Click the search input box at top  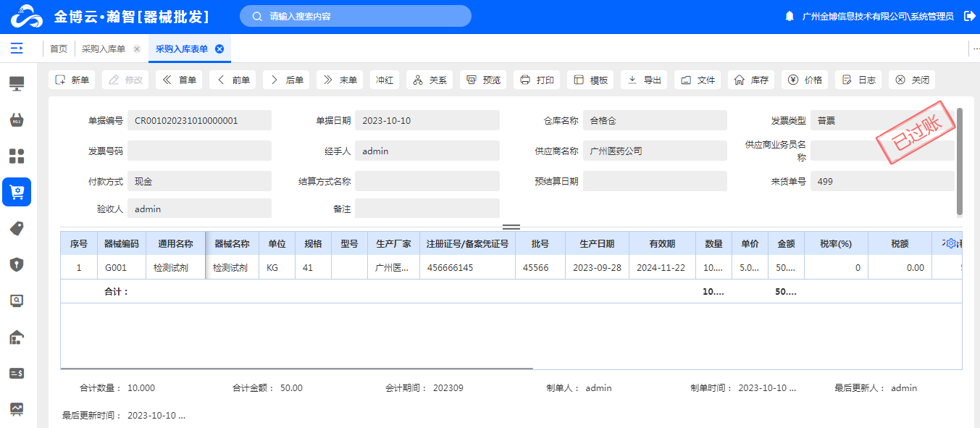355,16
